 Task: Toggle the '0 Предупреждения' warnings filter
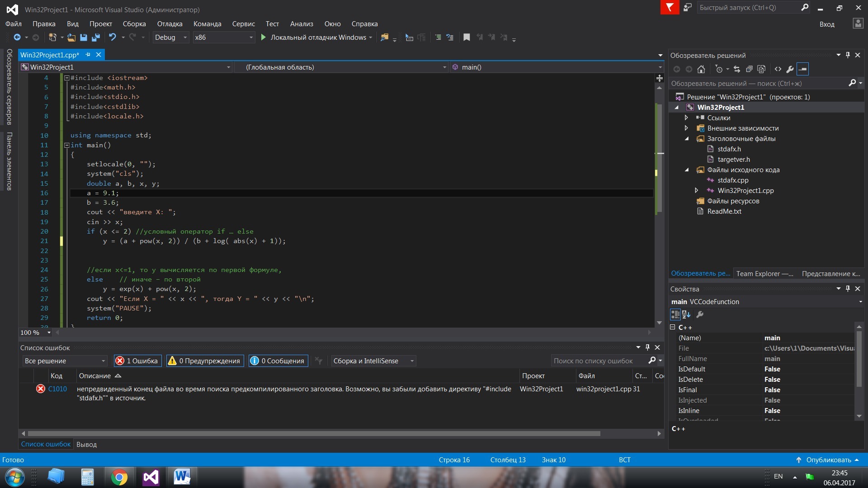(205, 361)
